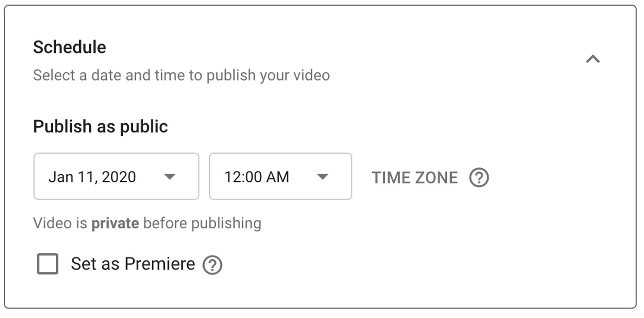Click the bold word 'private'
The image size is (644, 318).
[115, 223]
